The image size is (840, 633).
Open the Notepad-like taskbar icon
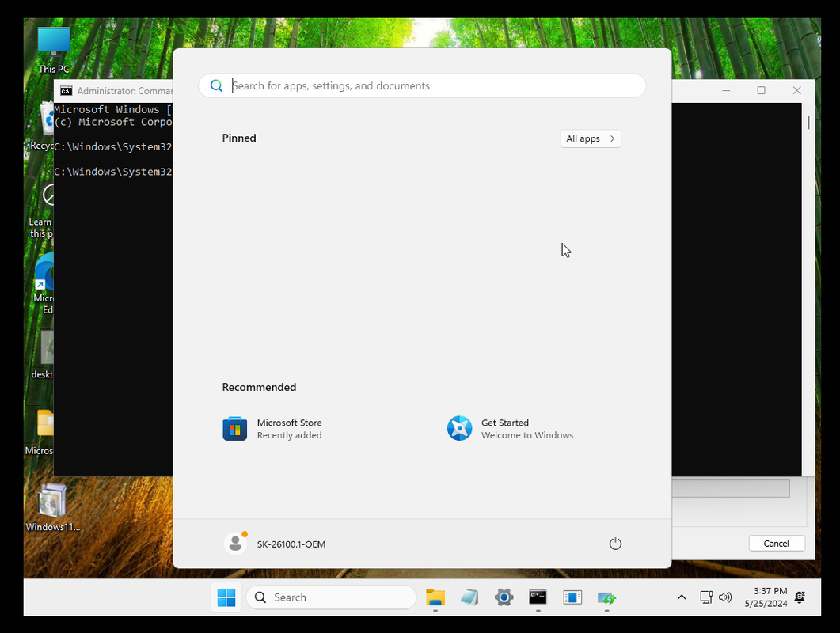point(469,597)
